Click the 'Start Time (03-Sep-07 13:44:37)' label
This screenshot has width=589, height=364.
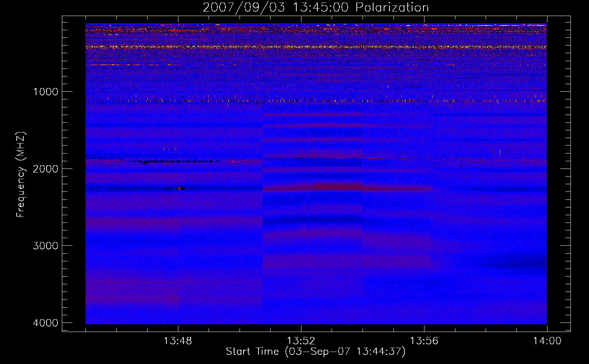coord(316,352)
